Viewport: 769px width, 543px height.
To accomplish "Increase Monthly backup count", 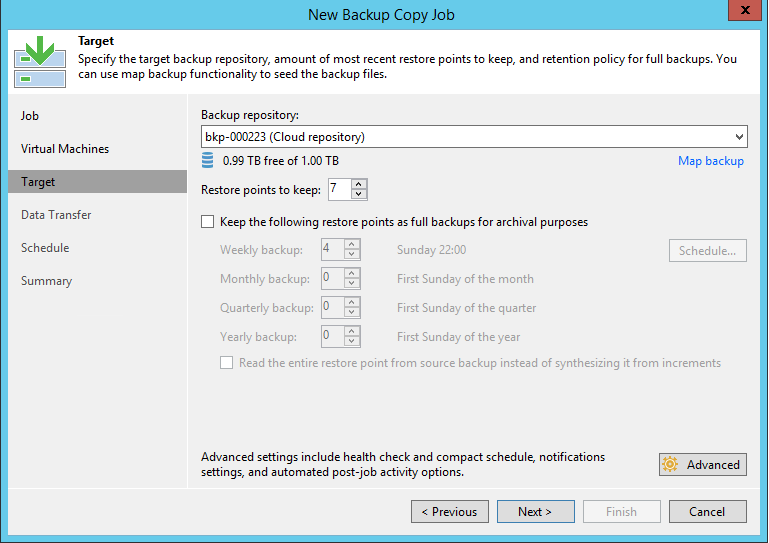I will pos(352,273).
